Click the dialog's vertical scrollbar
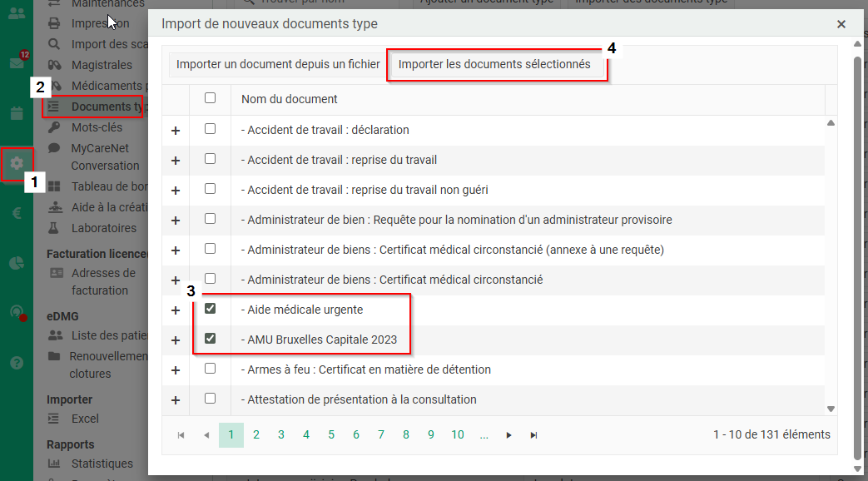This screenshot has width=868, height=481. click(x=858, y=250)
